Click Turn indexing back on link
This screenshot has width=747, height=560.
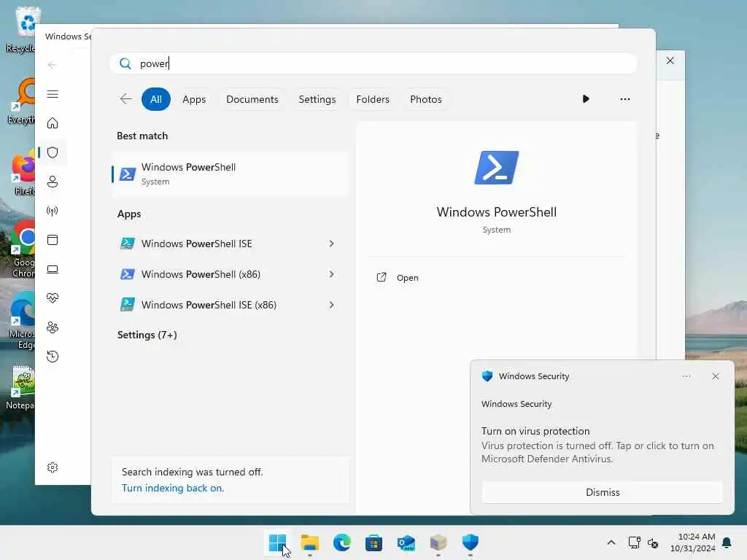click(x=173, y=488)
